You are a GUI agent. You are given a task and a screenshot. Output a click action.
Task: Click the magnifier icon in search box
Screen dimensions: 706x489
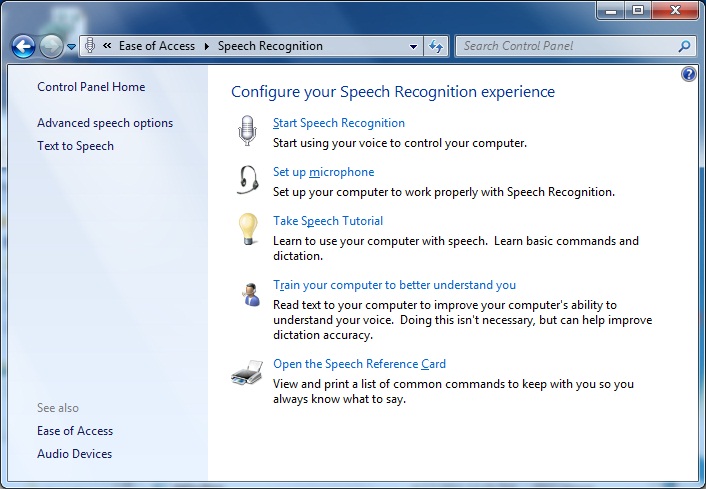pyautogui.click(x=684, y=46)
